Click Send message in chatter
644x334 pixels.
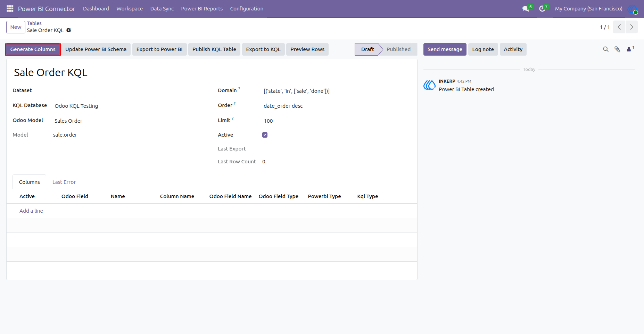(x=445, y=49)
